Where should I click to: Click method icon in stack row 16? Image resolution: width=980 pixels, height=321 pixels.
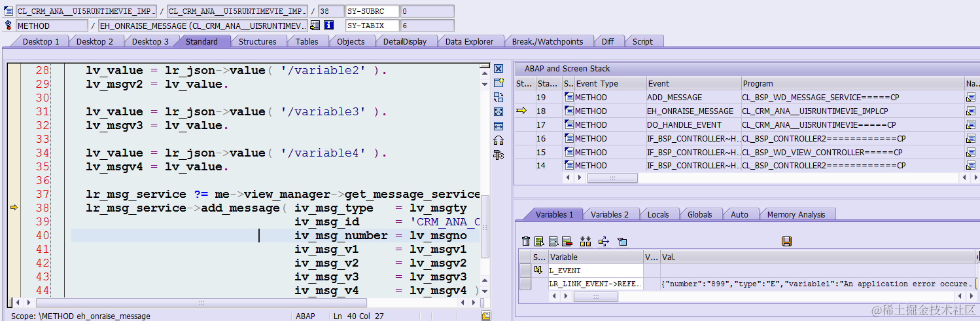569,138
